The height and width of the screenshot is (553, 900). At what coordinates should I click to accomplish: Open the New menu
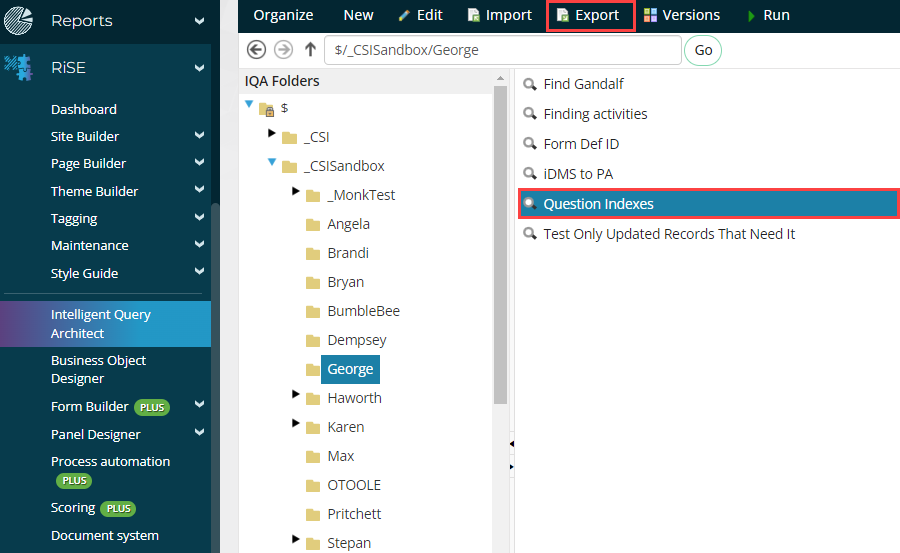[358, 15]
